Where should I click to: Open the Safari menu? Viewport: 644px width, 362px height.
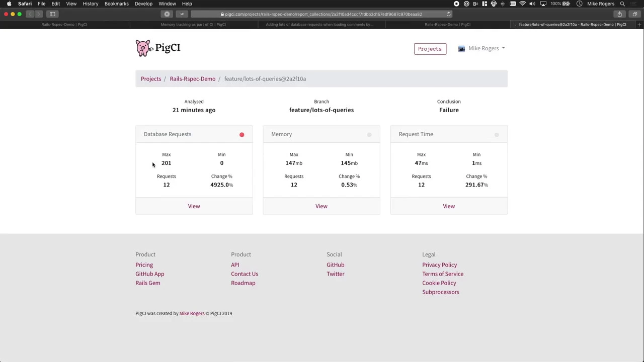(x=25, y=4)
